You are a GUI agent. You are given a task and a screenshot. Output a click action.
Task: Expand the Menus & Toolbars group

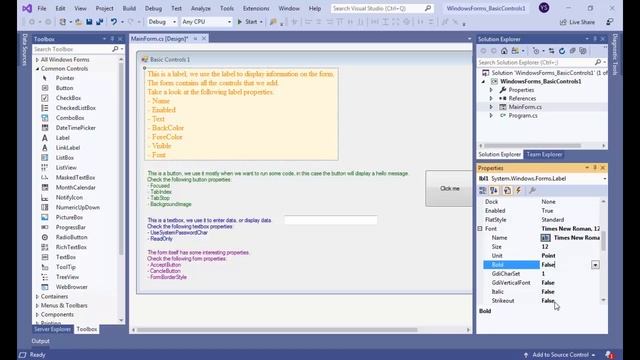pos(38,305)
